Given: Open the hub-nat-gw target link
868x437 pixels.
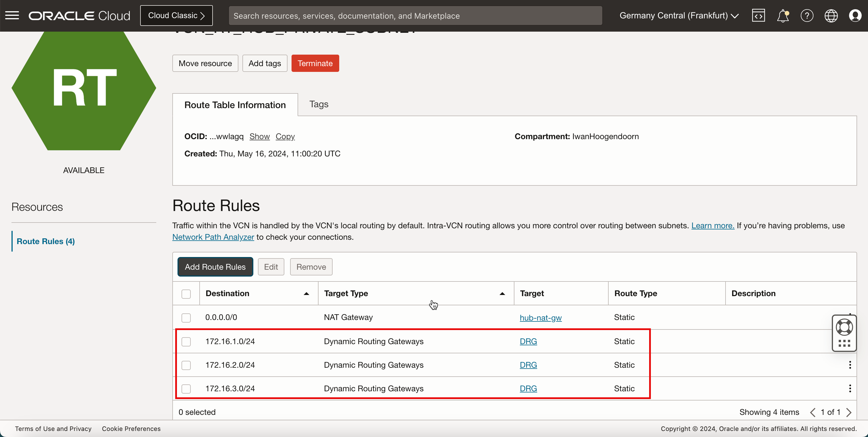Looking at the screenshot, I should pyautogui.click(x=541, y=318).
